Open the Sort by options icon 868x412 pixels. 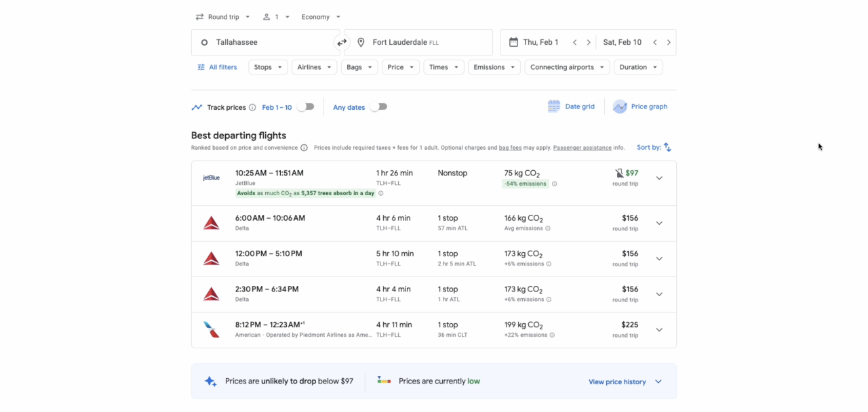point(667,147)
